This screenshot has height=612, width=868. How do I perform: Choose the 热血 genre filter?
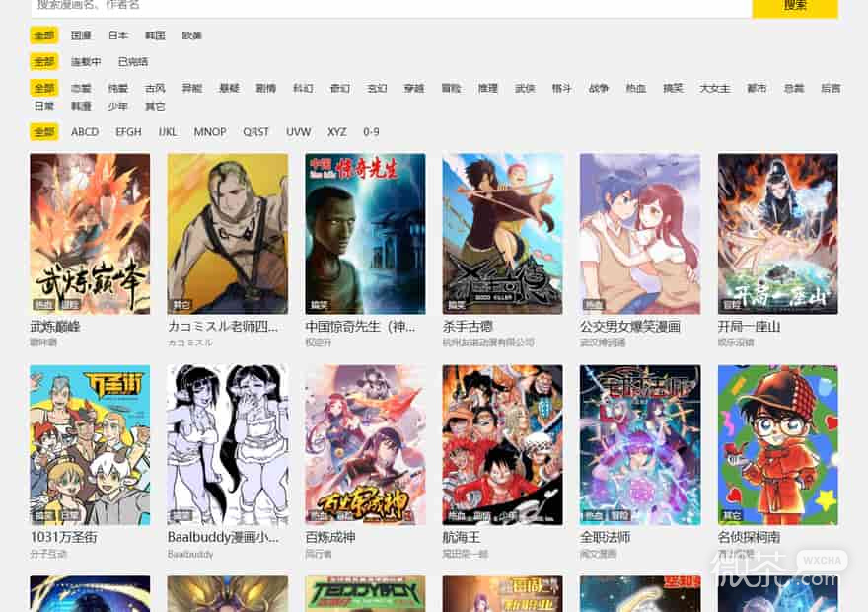635,88
